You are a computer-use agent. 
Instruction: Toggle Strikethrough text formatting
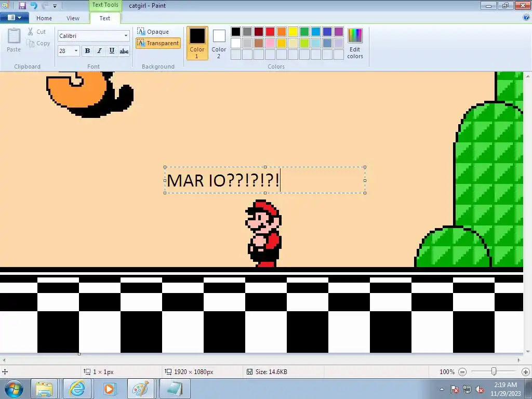124,51
